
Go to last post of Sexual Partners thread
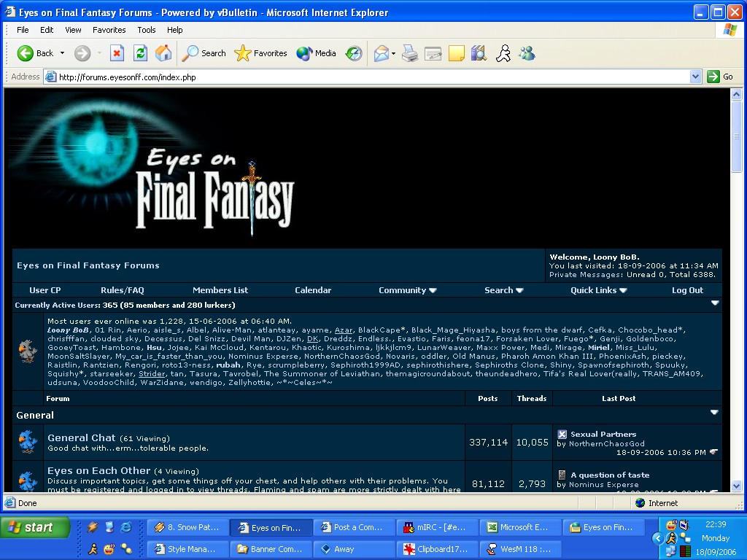tap(713, 452)
